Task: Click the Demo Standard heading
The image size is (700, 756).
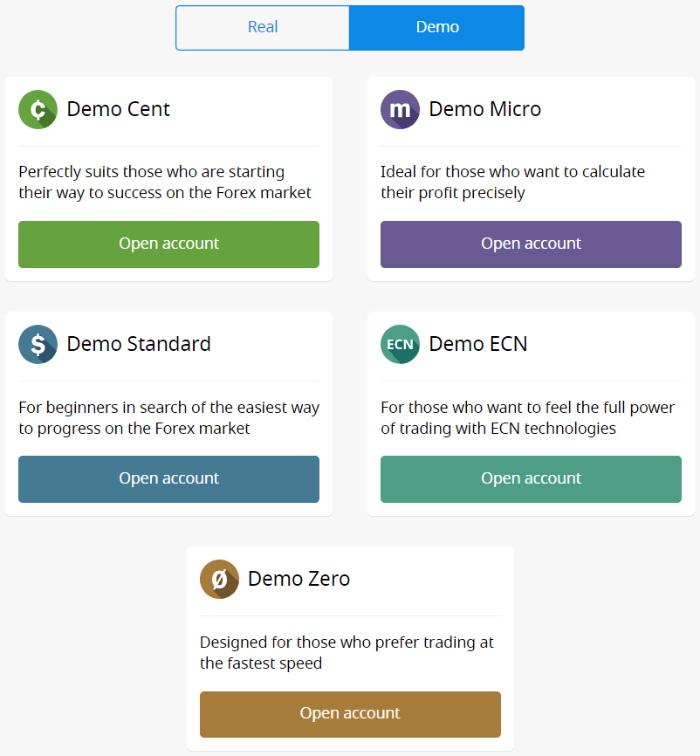Action: click(x=139, y=345)
